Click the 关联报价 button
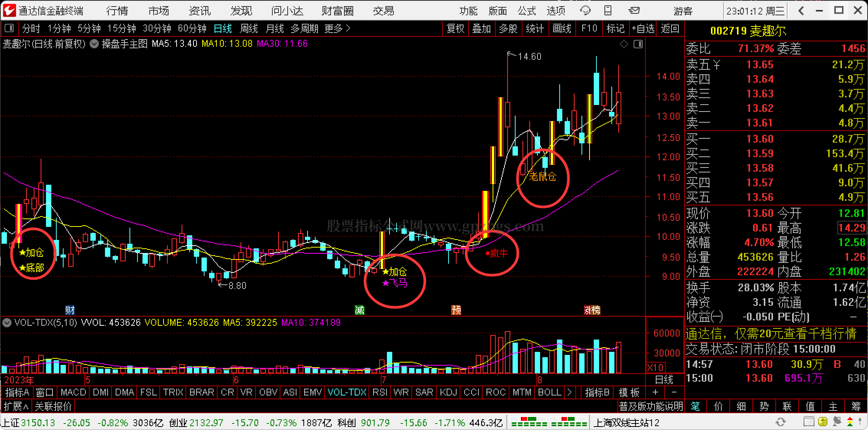 point(53,406)
